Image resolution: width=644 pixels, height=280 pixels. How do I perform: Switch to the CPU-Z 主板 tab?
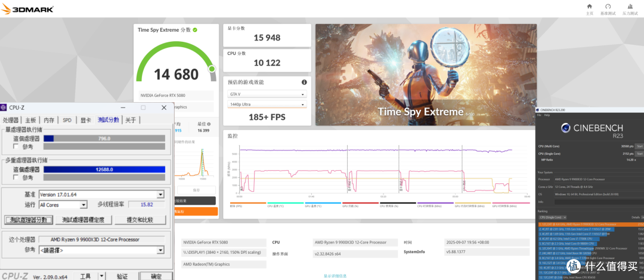point(31,120)
